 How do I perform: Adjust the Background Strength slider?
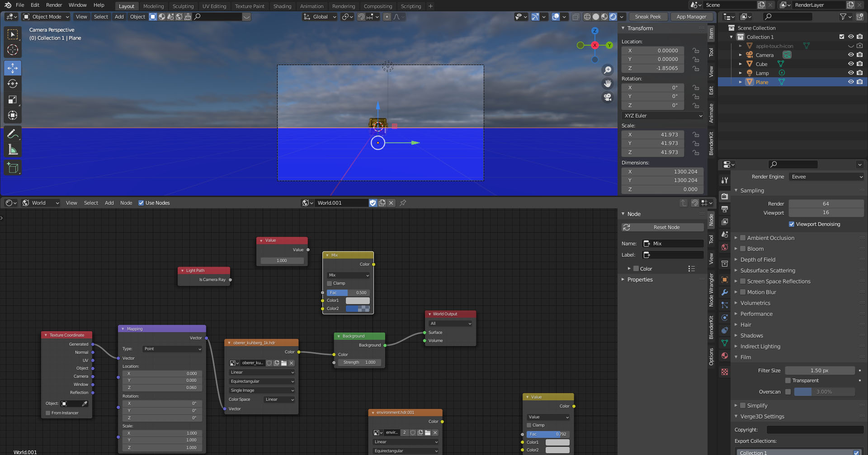tap(359, 362)
